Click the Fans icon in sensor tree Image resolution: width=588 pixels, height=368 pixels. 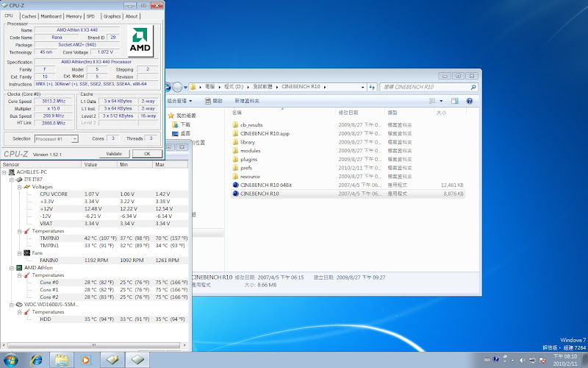coord(26,253)
